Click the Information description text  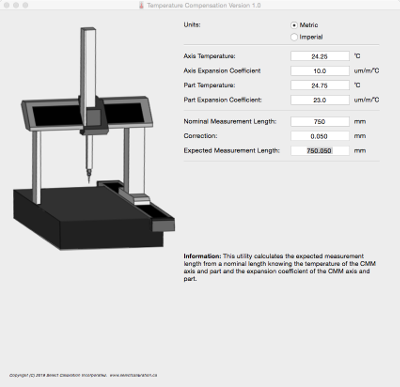[x=280, y=267]
